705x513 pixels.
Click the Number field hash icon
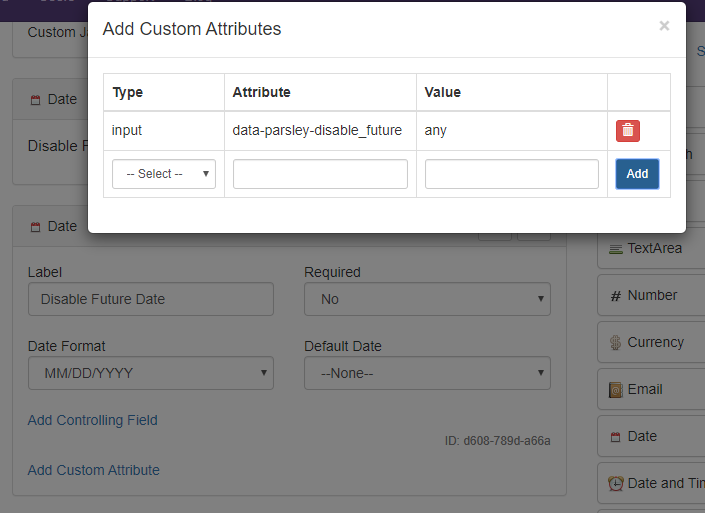(x=616, y=296)
